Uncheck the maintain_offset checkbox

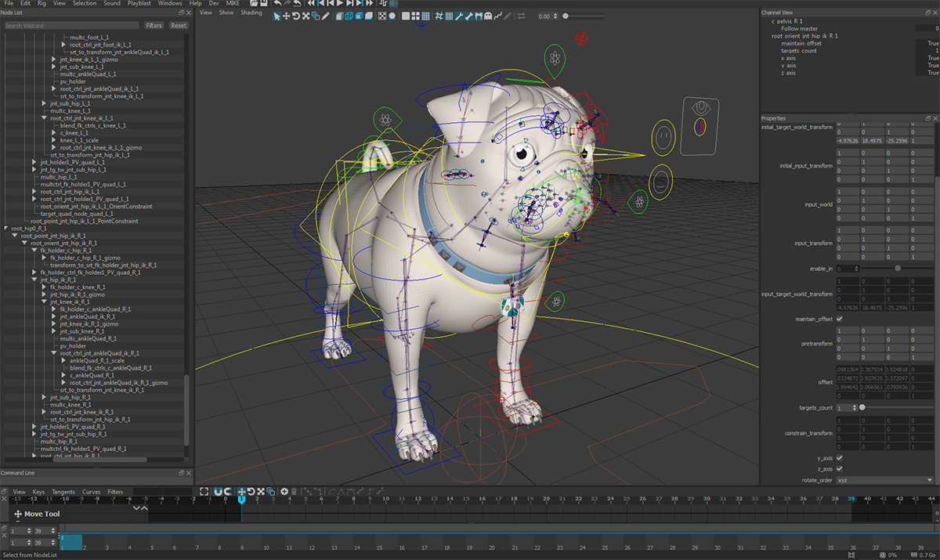tap(840, 320)
